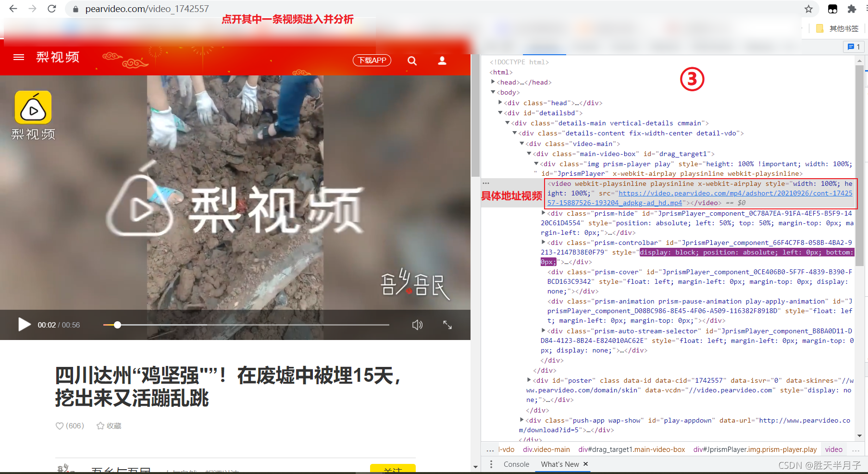
Task: Click address bar URL pearvideo.com/video_1742557
Action: click(147, 9)
